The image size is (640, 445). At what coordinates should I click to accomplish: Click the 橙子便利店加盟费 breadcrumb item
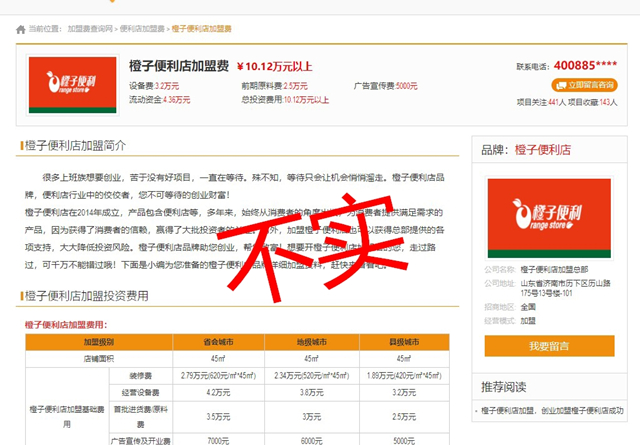[x=202, y=29]
